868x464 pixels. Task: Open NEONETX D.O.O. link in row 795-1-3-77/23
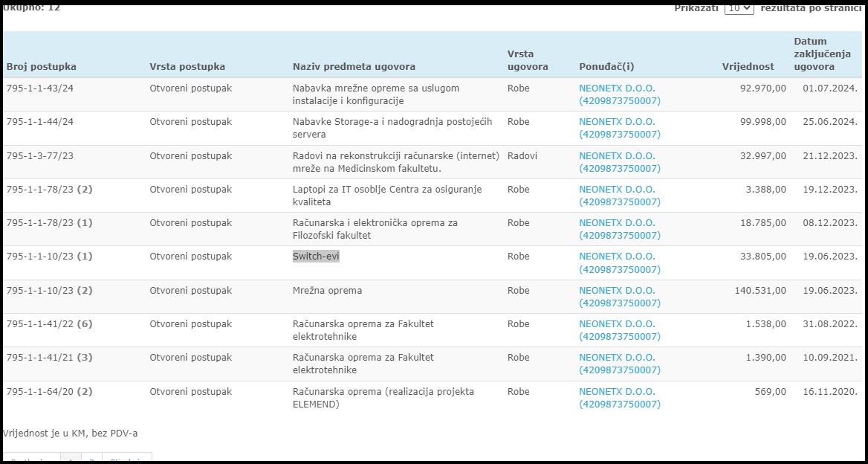(620, 162)
